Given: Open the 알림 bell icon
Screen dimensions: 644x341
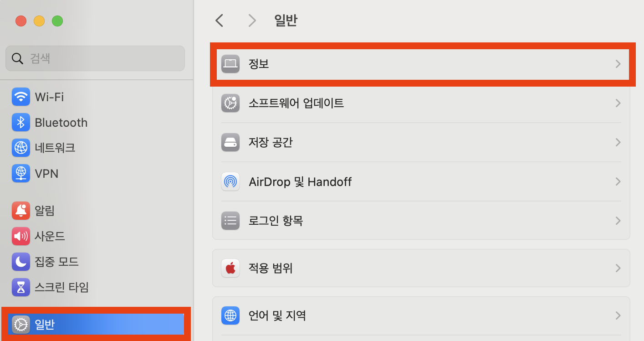Looking at the screenshot, I should (21, 211).
